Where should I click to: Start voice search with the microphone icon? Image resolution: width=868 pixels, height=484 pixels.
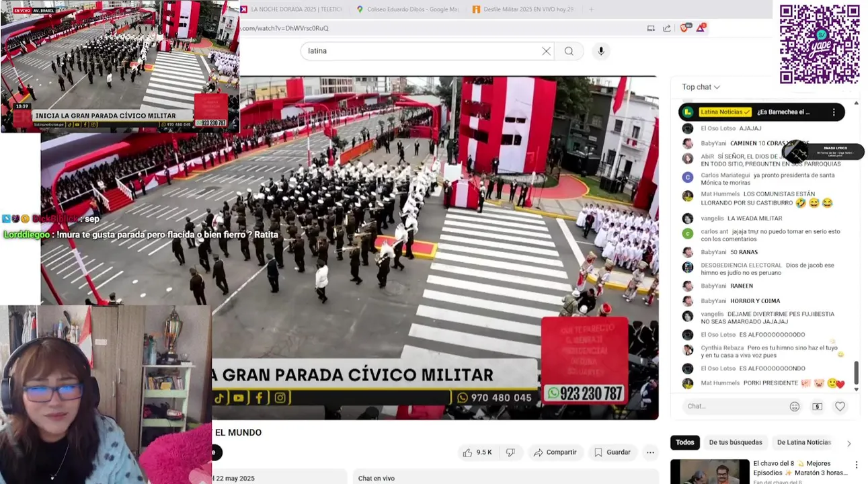(x=601, y=51)
